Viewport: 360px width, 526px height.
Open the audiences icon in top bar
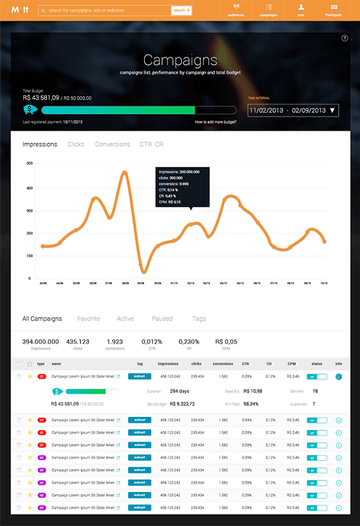(236, 7)
